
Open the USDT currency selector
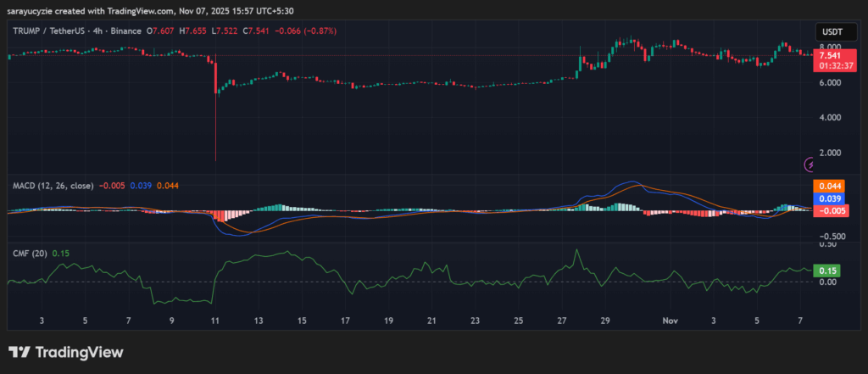click(830, 31)
